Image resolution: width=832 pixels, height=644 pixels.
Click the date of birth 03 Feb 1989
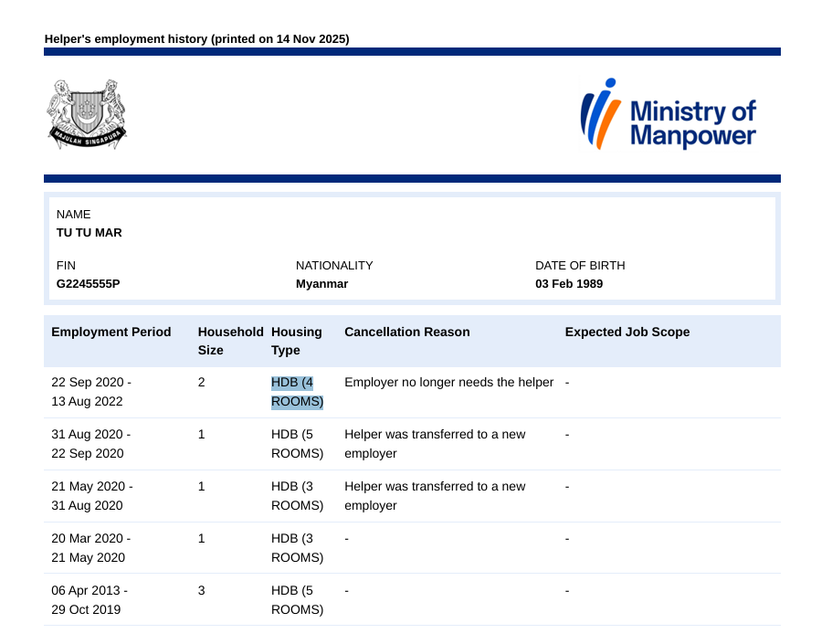569,284
